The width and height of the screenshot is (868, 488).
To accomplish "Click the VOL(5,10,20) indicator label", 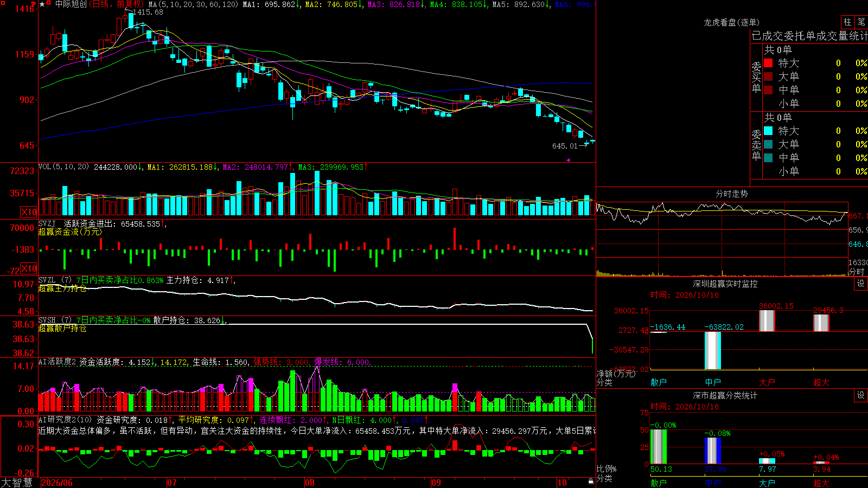I will pos(63,167).
